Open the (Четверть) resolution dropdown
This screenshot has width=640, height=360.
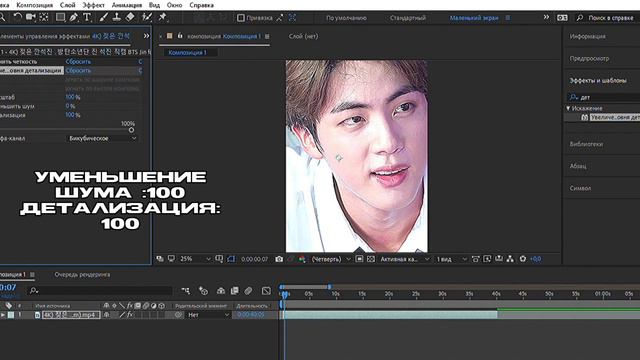point(331,259)
